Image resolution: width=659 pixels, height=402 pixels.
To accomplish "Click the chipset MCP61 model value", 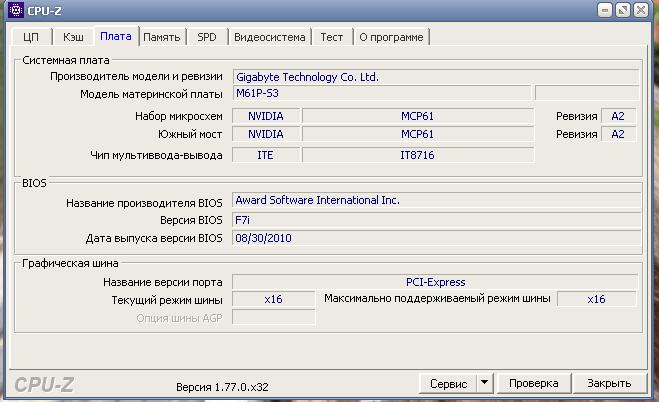I will click(x=418, y=116).
